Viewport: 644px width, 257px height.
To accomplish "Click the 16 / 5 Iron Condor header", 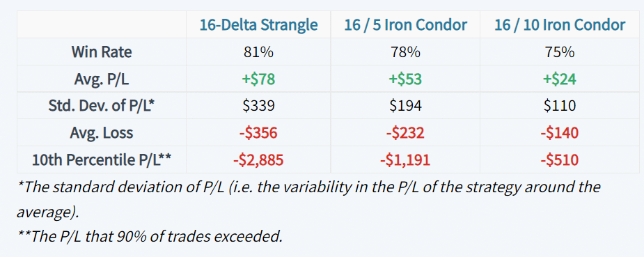I will click(405, 24).
